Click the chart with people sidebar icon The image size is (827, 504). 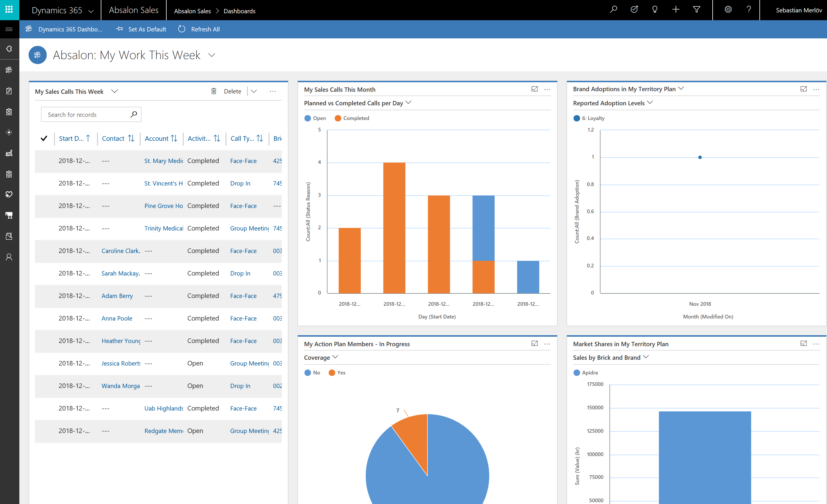tap(10, 153)
